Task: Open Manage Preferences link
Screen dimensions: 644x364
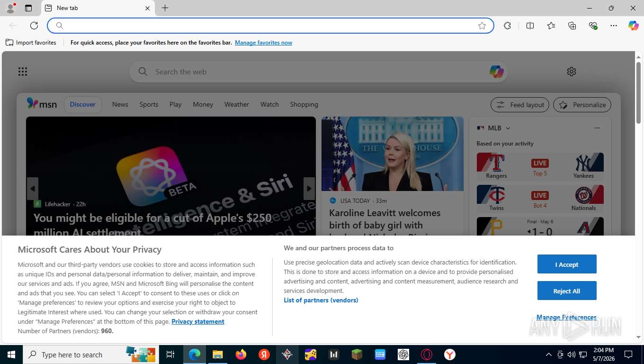Action: pos(566,317)
